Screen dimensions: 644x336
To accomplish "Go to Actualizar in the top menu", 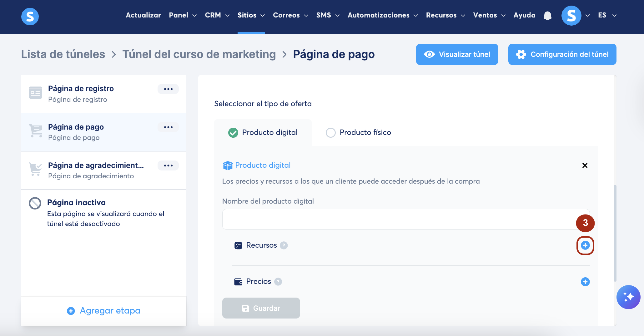I will click(143, 15).
